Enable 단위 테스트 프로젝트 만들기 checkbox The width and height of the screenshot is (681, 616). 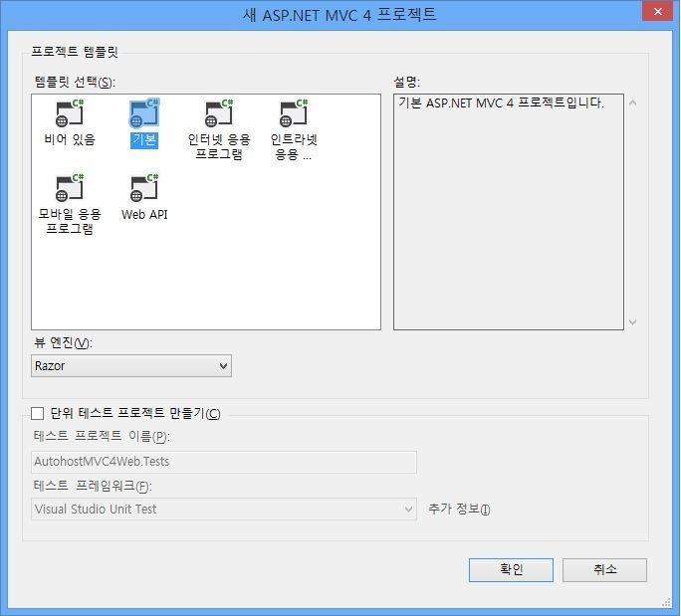[38, 413]
